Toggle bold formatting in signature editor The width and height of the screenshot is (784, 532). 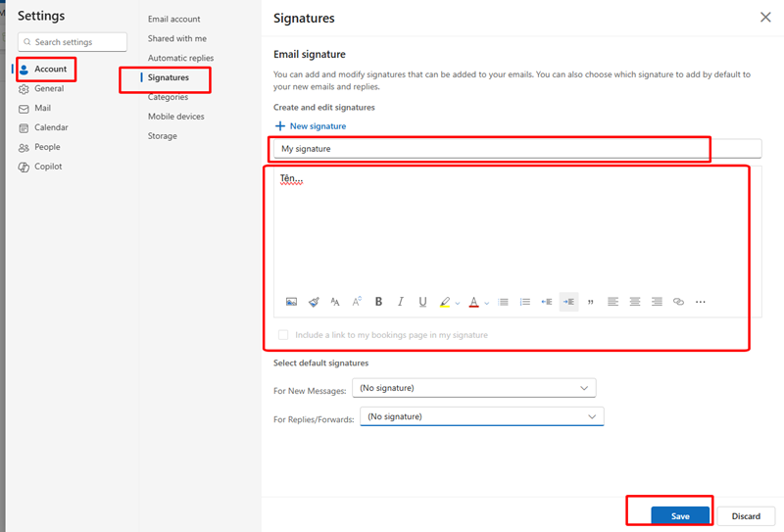[x=378, y=302]
